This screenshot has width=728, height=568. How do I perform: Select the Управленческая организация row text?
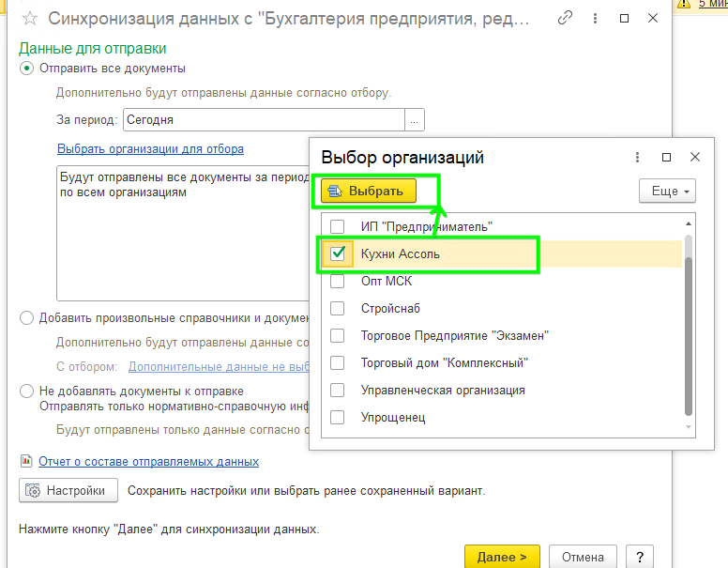443,390
